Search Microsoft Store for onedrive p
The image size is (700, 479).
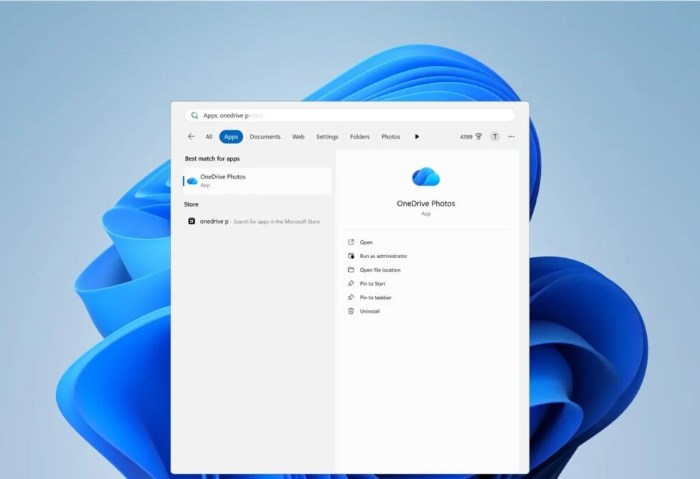click(x=257, y=221)
